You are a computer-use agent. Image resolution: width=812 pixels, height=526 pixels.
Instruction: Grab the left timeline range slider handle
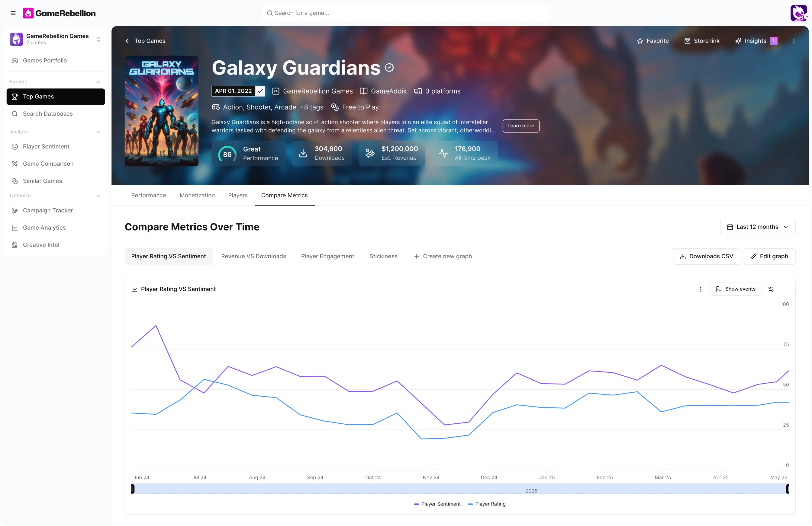pos(133,489)
